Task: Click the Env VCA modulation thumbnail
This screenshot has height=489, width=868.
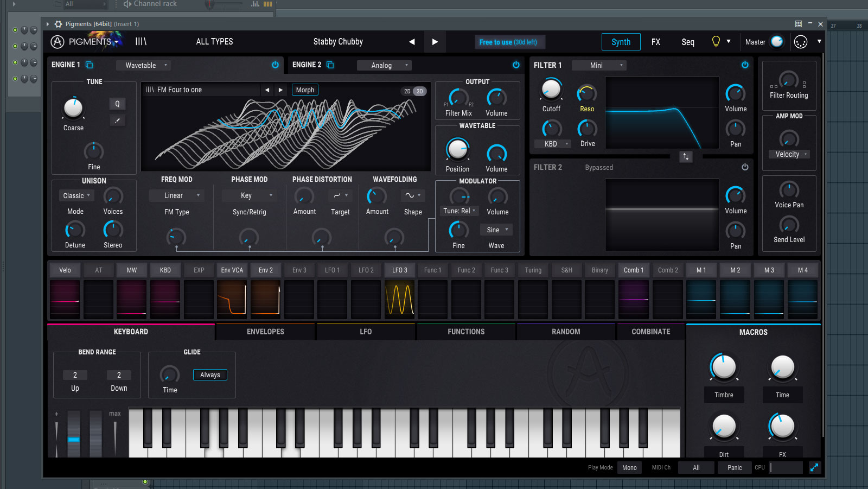Action: 232,299
